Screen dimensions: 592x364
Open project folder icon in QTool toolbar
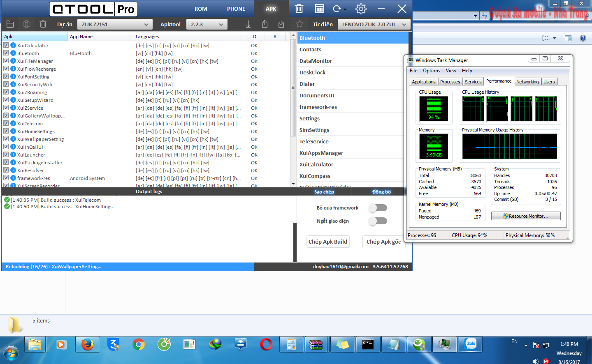[x=10, y=24]
